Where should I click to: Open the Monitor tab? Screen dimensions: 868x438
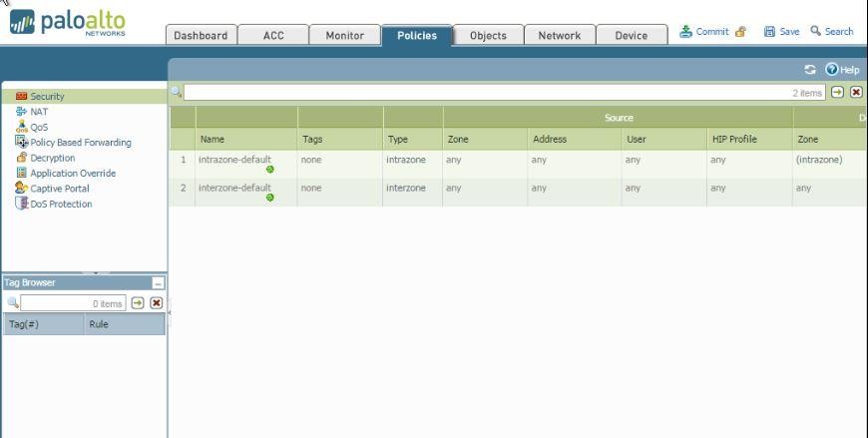[x=344, y=35]
